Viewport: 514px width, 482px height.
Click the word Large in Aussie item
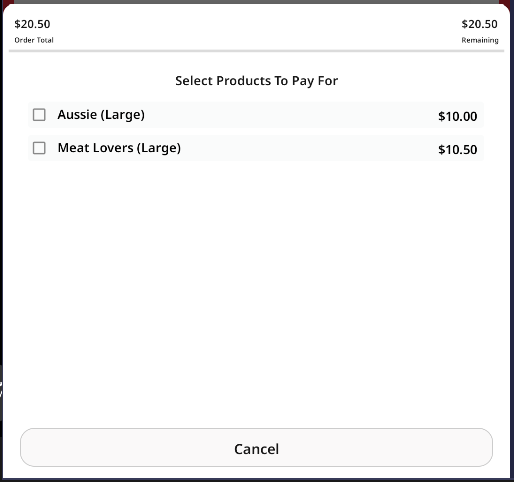click(123, 115)
